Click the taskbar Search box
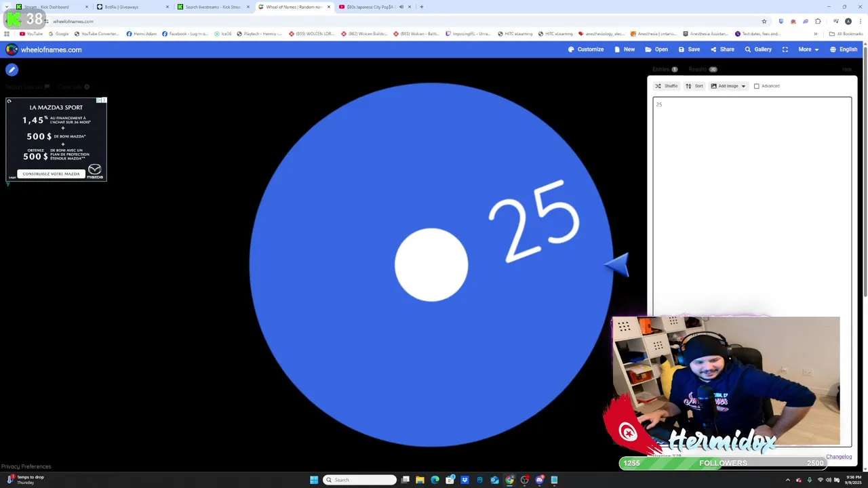 359,480
